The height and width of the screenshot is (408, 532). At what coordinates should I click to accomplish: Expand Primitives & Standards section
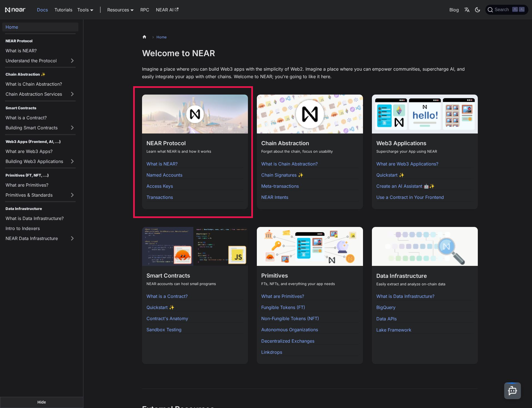pyautogui.click(x=72, y=195)
